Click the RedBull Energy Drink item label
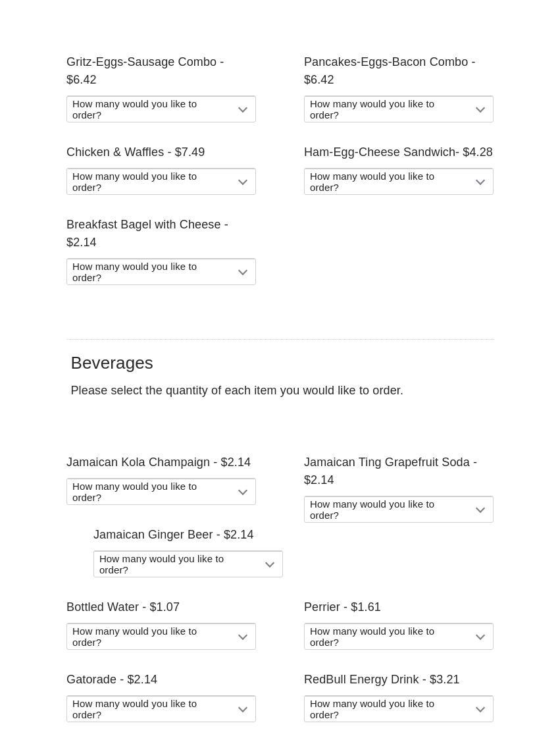Viewport: 560px width, 740px height. pos(382,679)
